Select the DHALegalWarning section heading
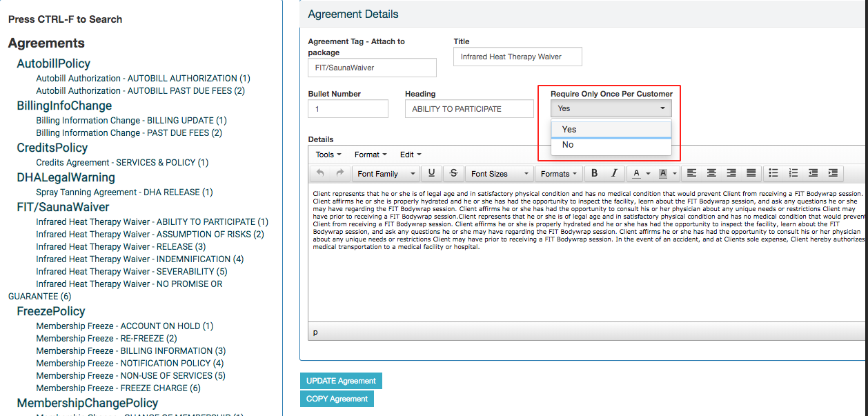This screenshot has width=868, height=416. [66, 177]
